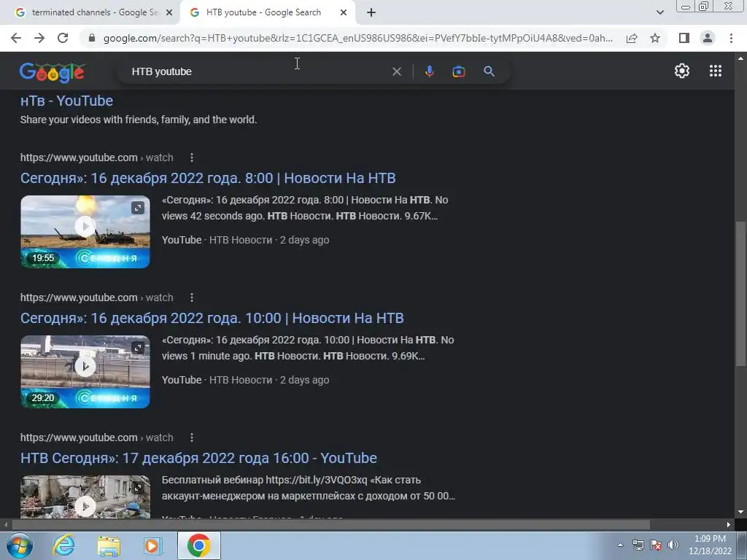
Task: Open Chrome three-dot menu
Action: tap(731, 38)
